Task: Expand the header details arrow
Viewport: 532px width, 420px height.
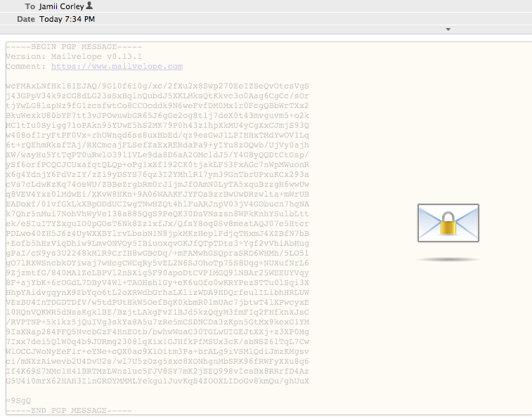Action: tap(448, 29)
